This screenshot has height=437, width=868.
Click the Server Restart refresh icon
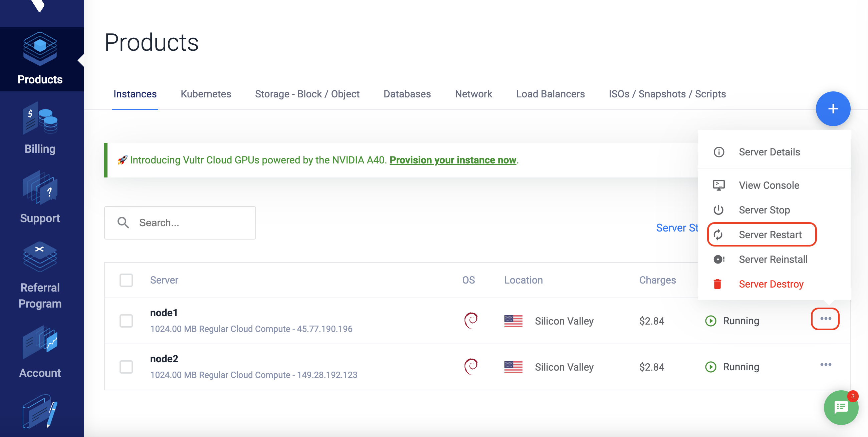pyautogui.click(x=718, y=235)
